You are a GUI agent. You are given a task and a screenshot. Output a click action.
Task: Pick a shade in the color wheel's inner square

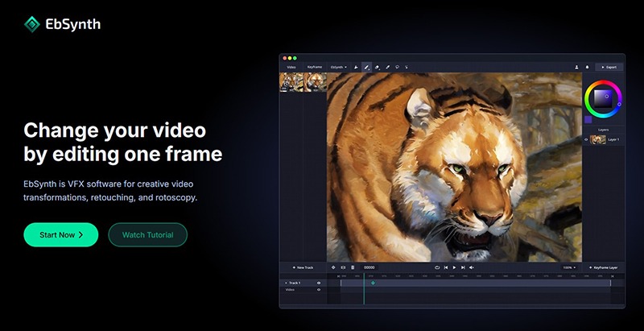coord(603,98)
